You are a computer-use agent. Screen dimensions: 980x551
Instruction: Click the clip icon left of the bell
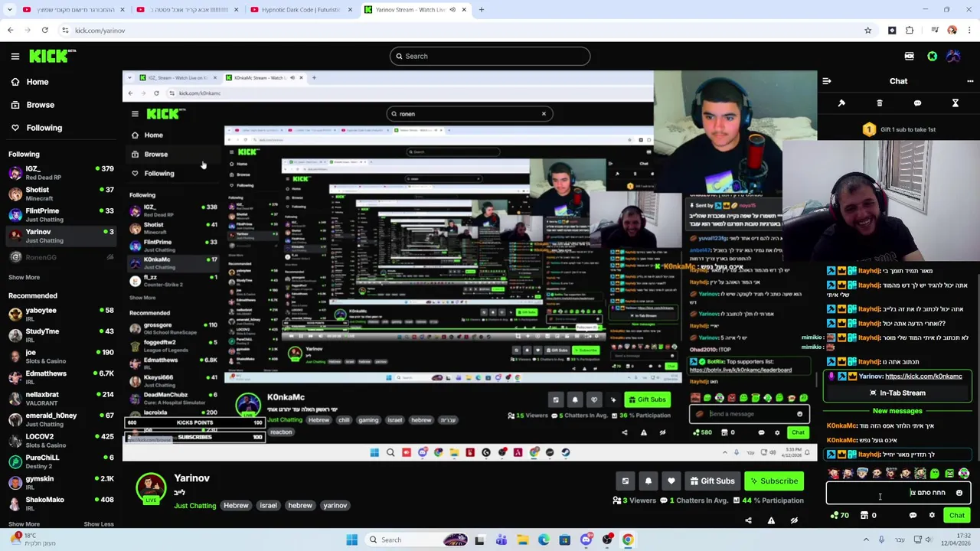coord(625,481)
